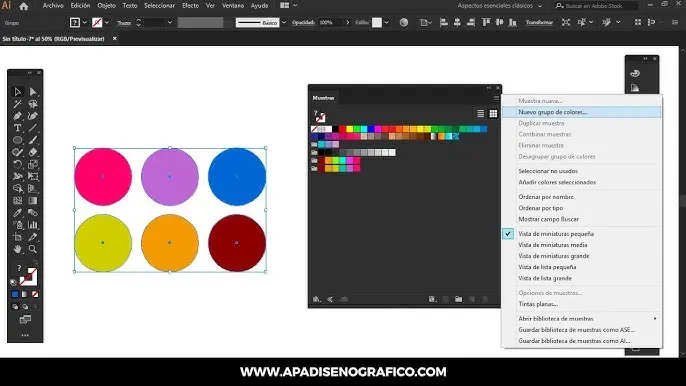The image size is (686, 386).
Task: Open the Efecto menu
Action: (190, 6)
